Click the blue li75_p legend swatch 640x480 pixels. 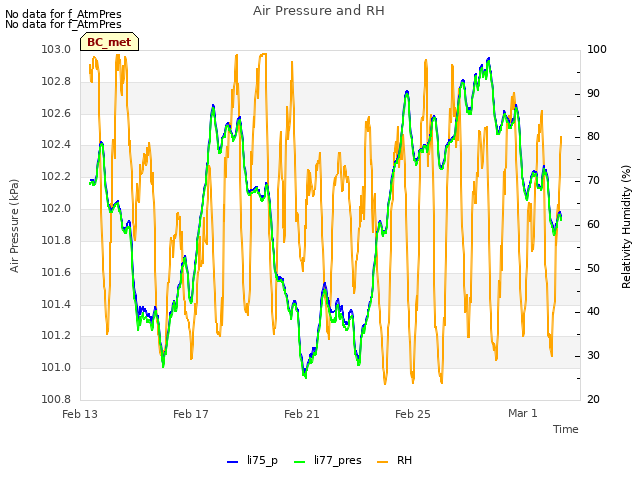click(x=232, y=462)
